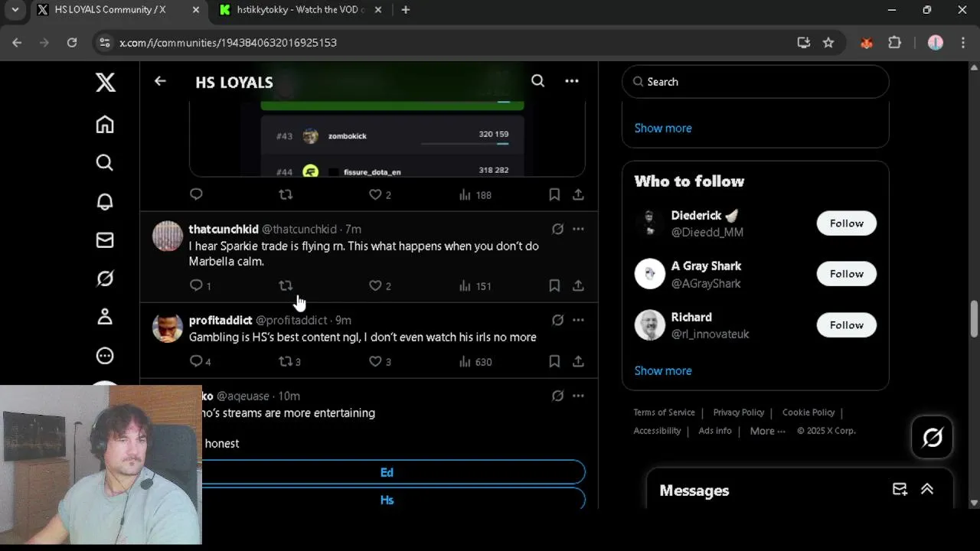Open a new browser tab
The image size is (980, 551).
[x=406, y=10]
